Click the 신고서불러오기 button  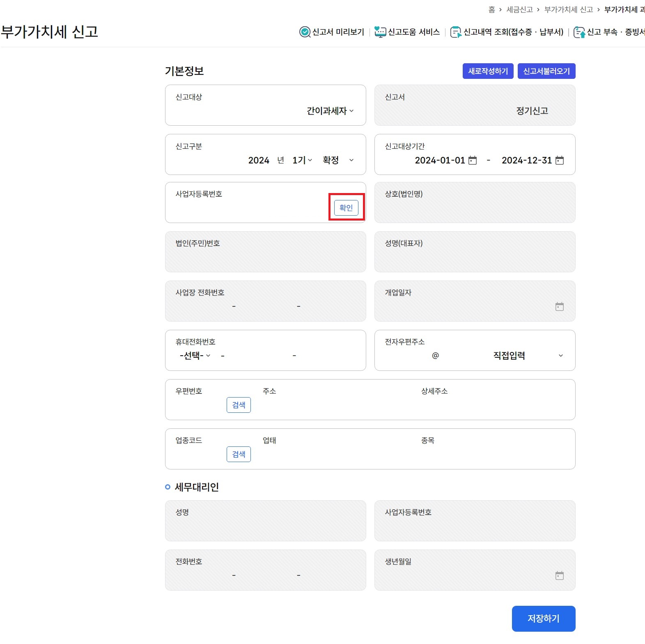pos(546,71)
